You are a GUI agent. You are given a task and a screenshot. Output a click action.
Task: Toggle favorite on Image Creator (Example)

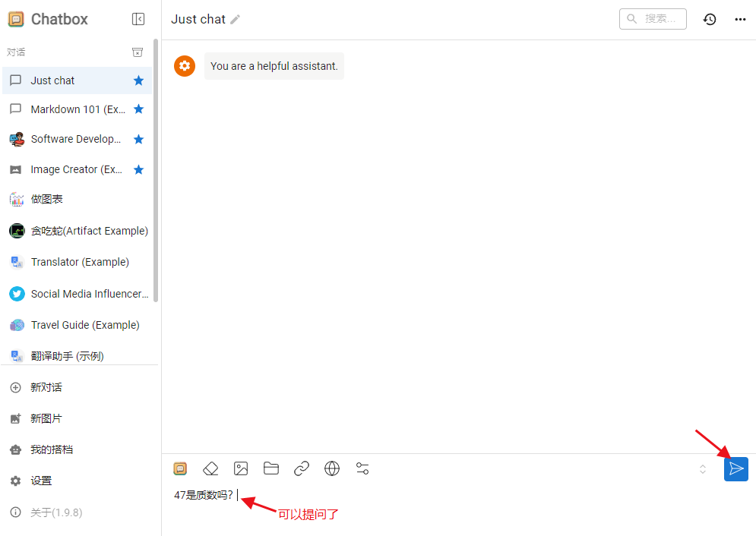pyautogui.click(x=138, y=169)
